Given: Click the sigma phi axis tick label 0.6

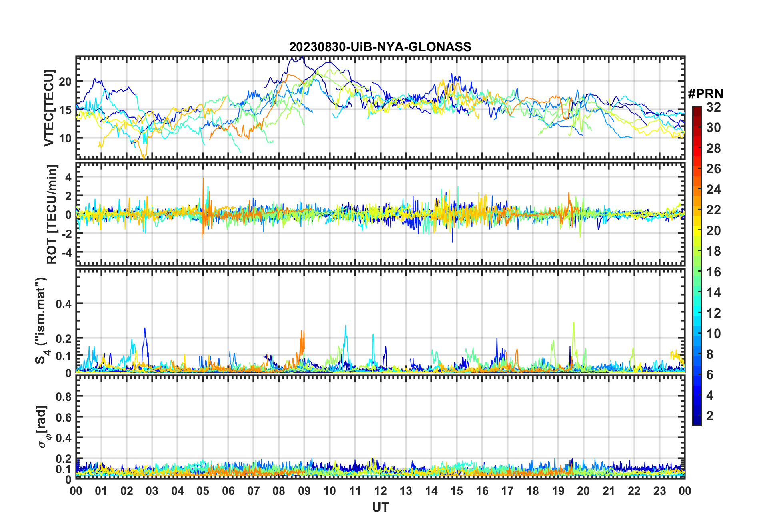Looking at the screenshot, I should click(63, 418).
